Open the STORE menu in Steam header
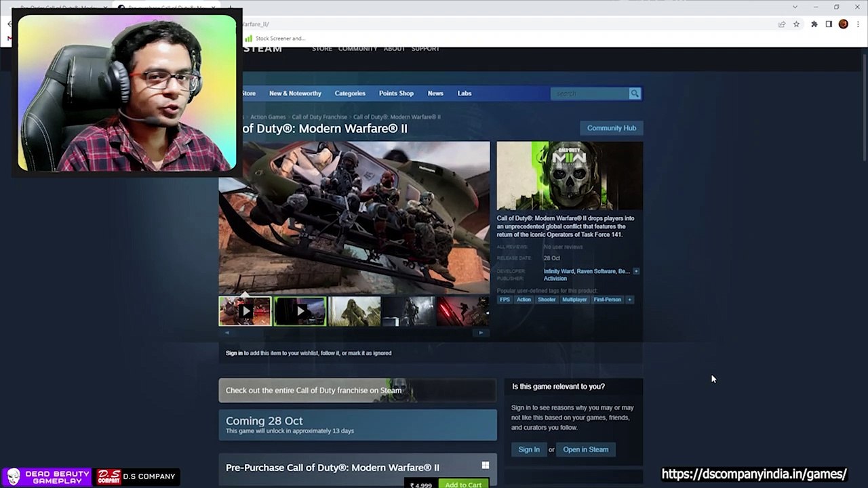This screenshot has height=488, width=868. coord(322,49)
